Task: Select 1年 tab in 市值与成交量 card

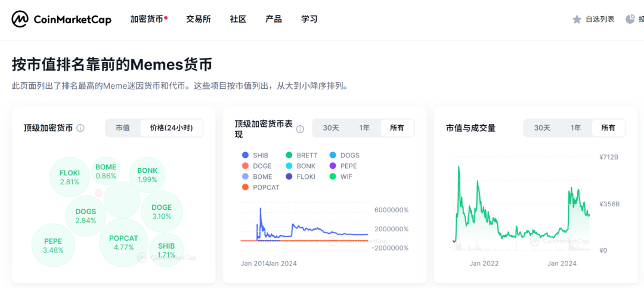Action: pyautogui.click(x=575, y=128)
